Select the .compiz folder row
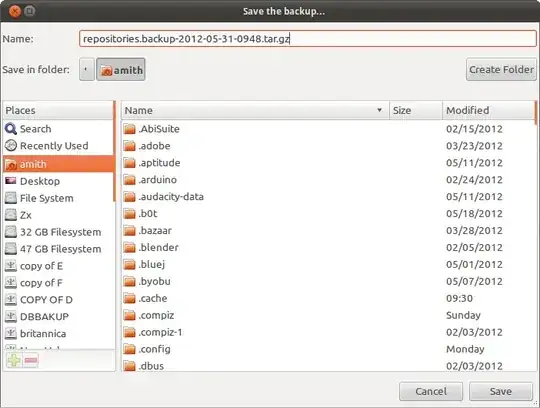 328,315
